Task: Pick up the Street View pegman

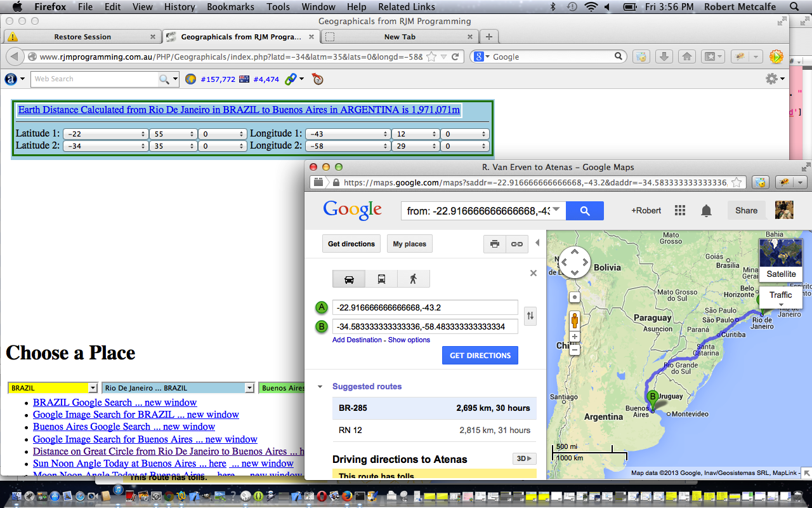Action: pyautogui.click(x=575, y=320)
